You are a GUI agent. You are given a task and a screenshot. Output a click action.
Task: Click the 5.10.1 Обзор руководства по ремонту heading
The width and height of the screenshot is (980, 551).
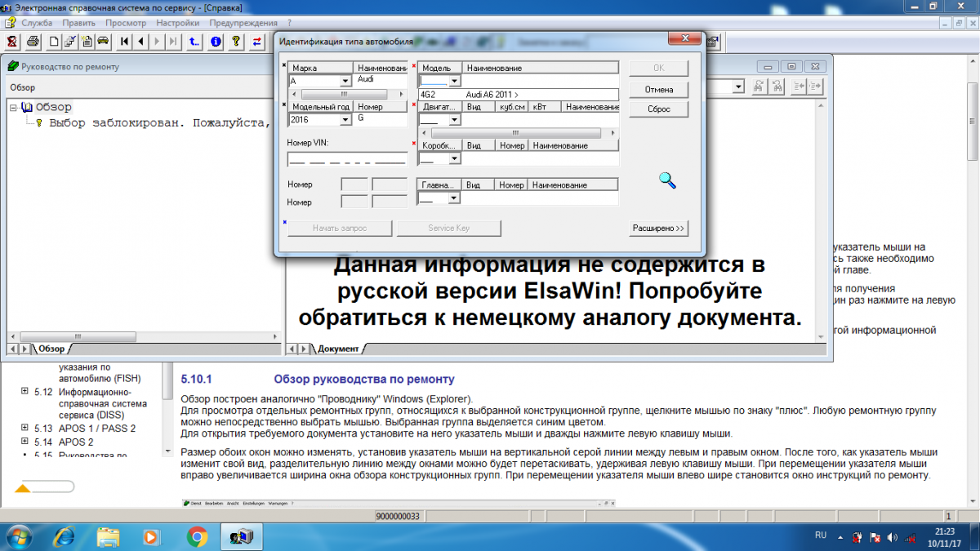pyautogui.click(x=318, y=380)
